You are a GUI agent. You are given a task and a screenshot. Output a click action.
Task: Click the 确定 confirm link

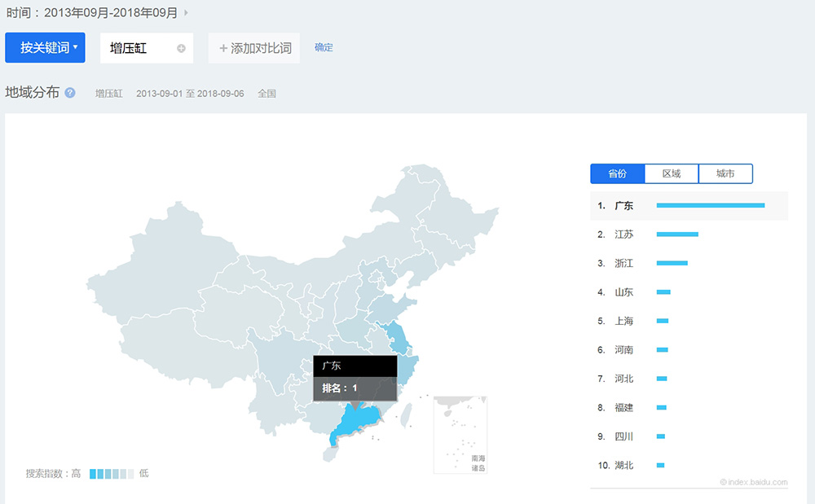[x=323, y=47]
